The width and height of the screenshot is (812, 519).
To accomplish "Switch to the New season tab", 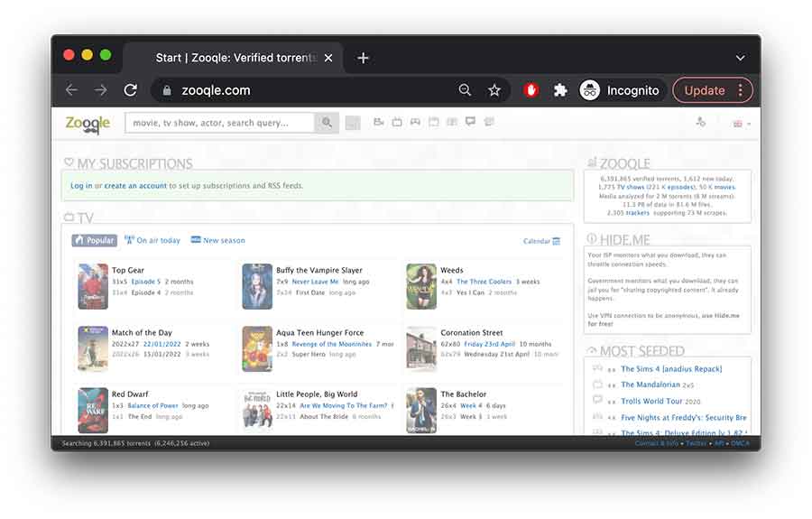I will click(x=218, y=240).
